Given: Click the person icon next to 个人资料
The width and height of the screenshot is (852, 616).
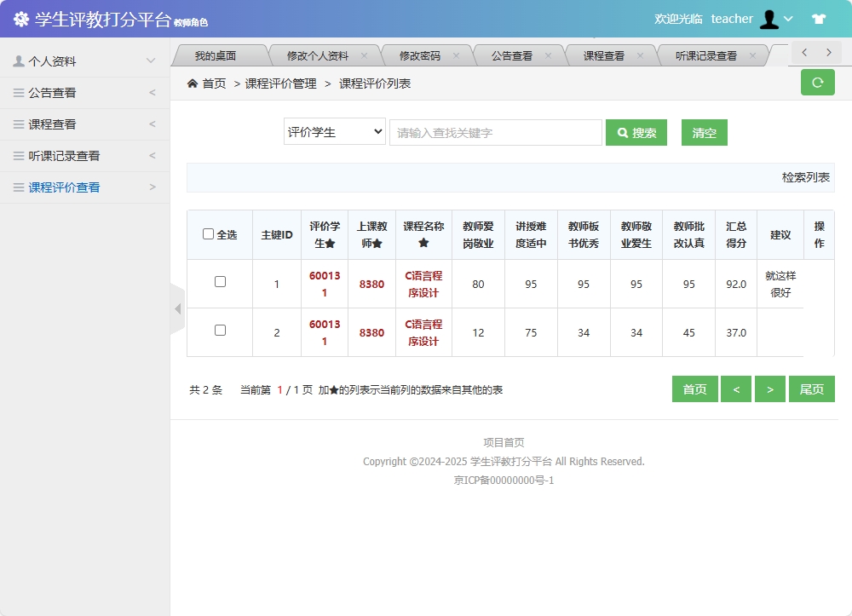Looking at the screenshot, I should (17, 60).
